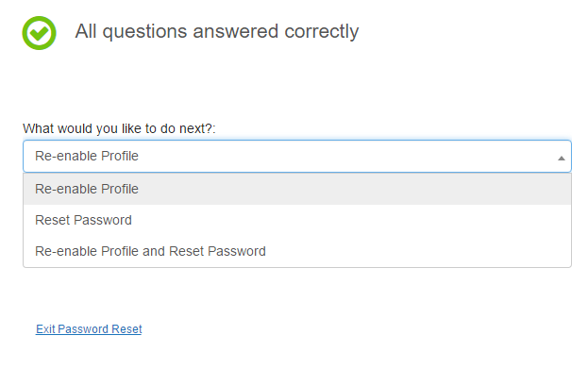Click the 'What would you like to do next' combo box

[297, 156]
